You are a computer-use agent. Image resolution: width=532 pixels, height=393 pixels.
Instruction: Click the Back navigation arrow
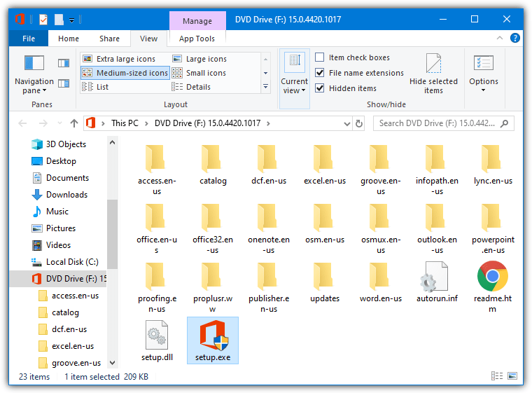pyautogui.click(x=22, y=123)
